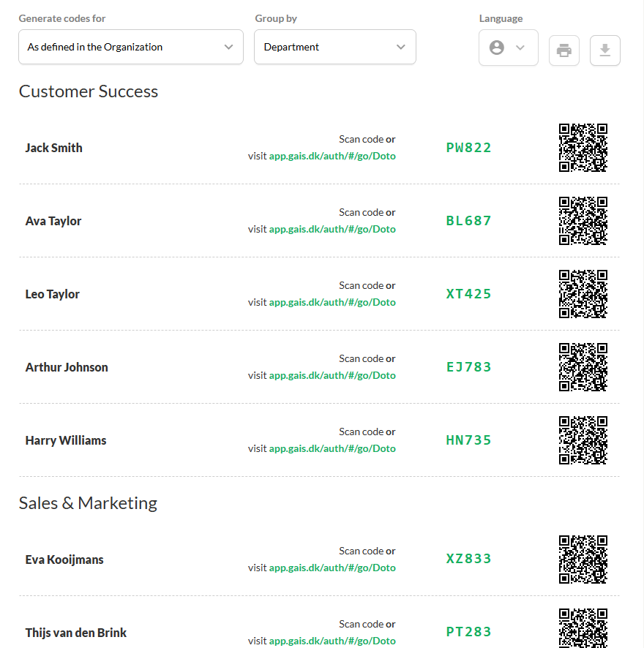Click Jack Smith's QR code
Viewport: 644px width, 648px height.
[x=583, y=148]
